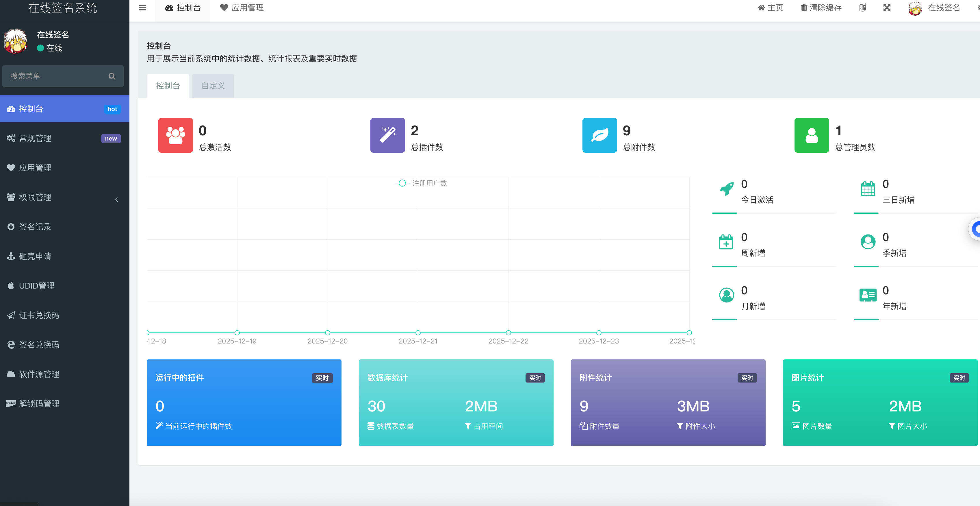This screenshot has width=980, height=506.
Task: Select 软件源管理 via the cloud icon
Action: pos(11,374)
